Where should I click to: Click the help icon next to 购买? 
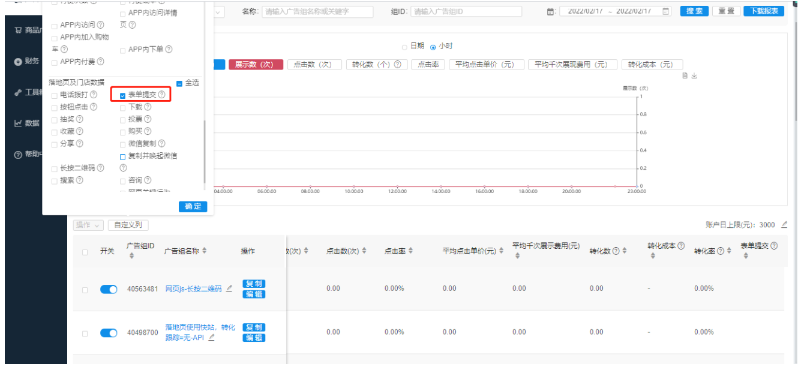(148, 131)
